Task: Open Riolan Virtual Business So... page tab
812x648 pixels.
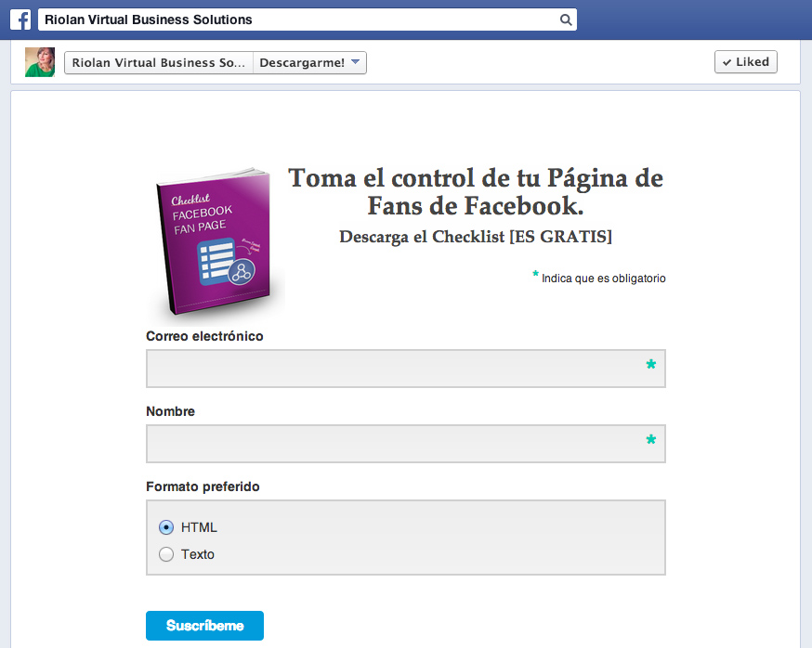Action: point(159,62)
